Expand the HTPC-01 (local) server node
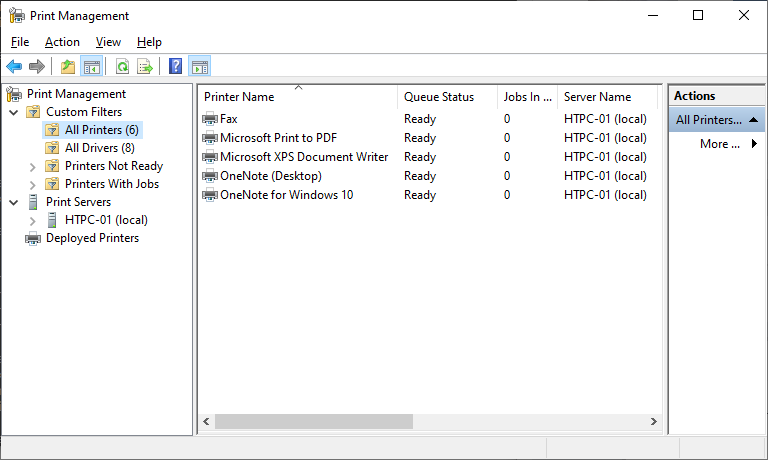 (x=32, y=221)
